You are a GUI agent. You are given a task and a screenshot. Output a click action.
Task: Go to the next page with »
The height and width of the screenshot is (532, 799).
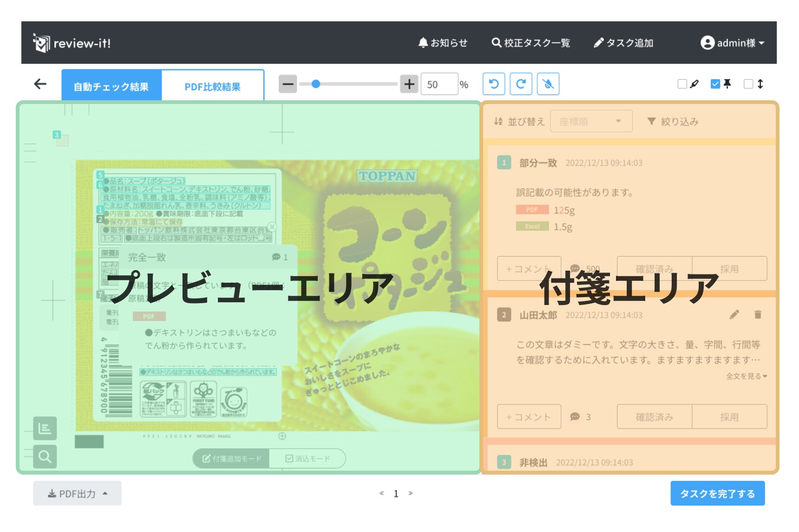tap(411, 493)
